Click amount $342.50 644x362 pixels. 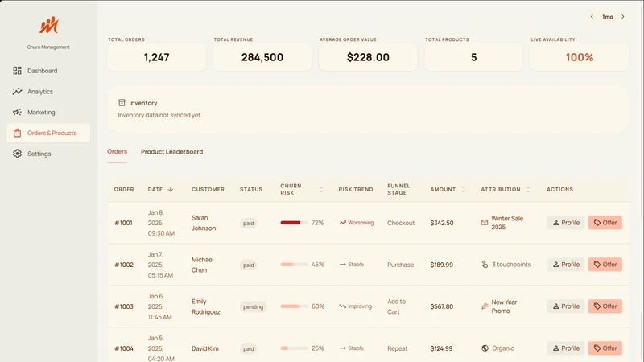click(442, 223)
